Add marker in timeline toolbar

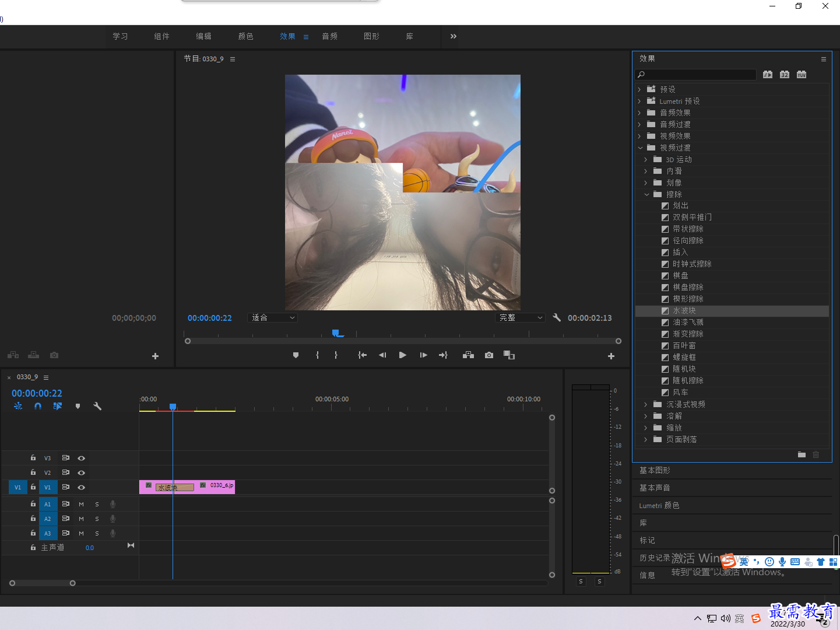tap(78, 406)
